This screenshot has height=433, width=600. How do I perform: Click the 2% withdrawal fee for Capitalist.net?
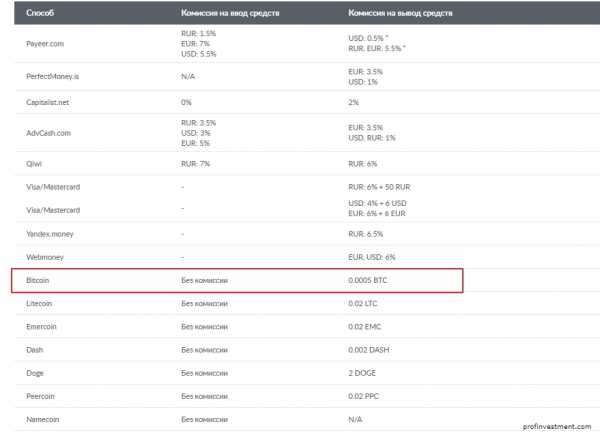(x=353, y=102)
